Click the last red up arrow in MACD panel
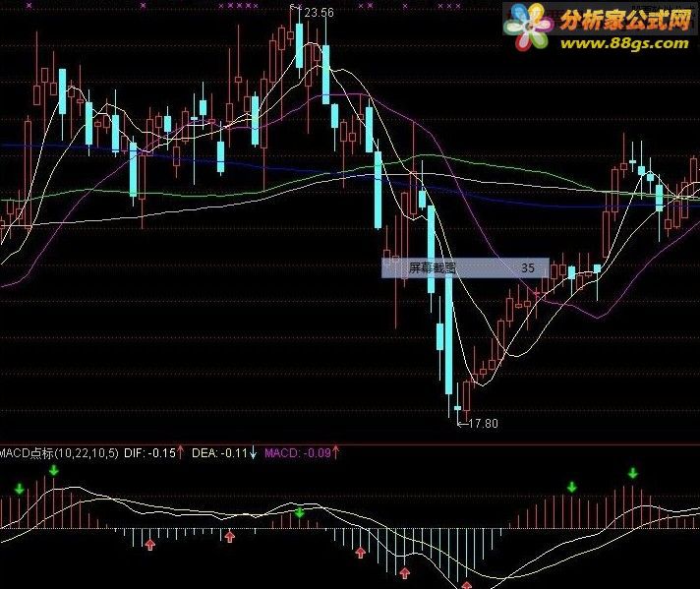700x589 pixels. pyautogui.click(x=467, y=584)
